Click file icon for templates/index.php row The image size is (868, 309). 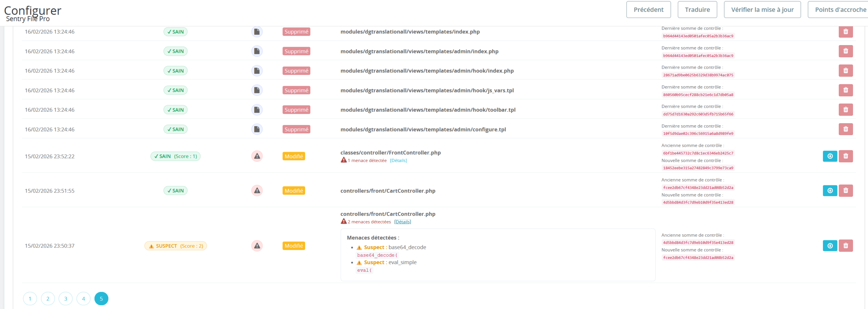(x=257, y=32)
